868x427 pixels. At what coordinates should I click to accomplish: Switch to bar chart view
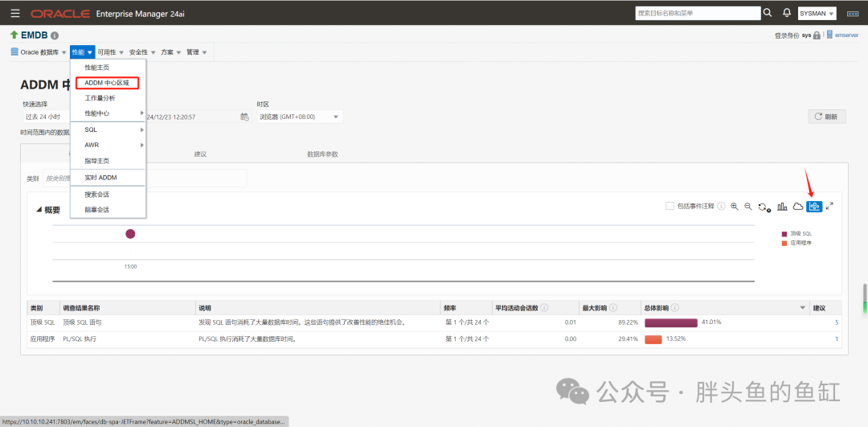[x=782, y=206]
